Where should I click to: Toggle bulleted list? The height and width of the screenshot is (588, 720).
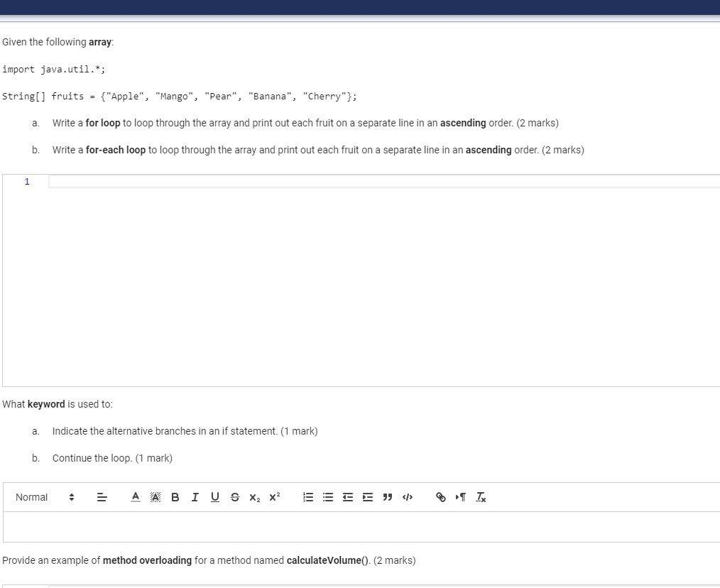(x=327, y=497)
